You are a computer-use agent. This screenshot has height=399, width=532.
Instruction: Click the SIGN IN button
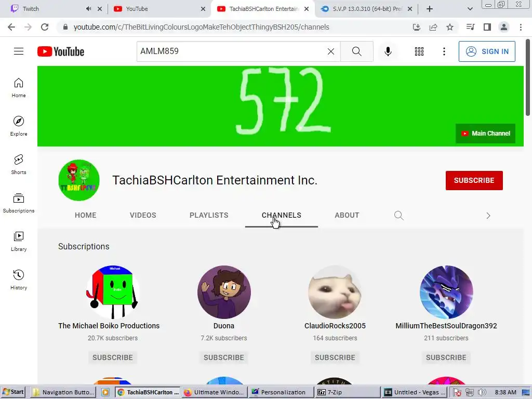487,51
